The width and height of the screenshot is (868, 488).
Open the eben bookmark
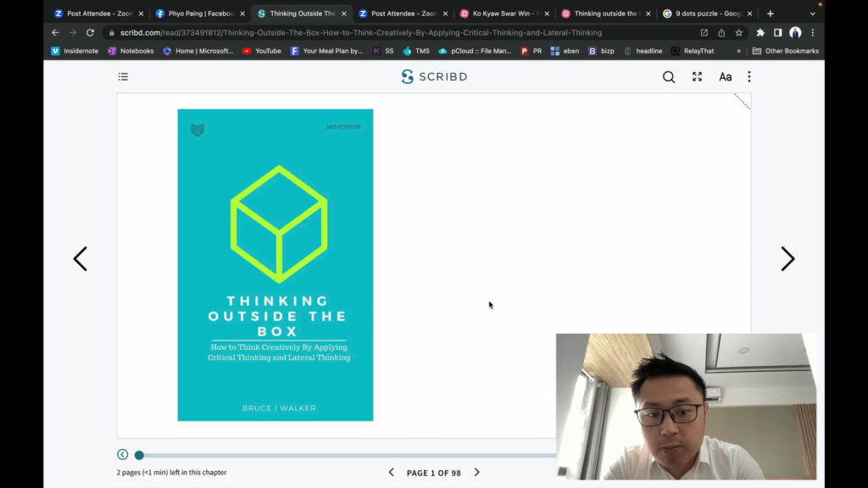(x=565, y=51)
